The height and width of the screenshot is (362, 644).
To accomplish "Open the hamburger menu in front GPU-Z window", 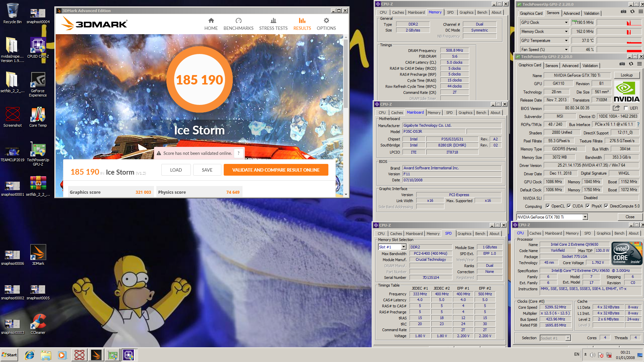I will pos(639,64).
